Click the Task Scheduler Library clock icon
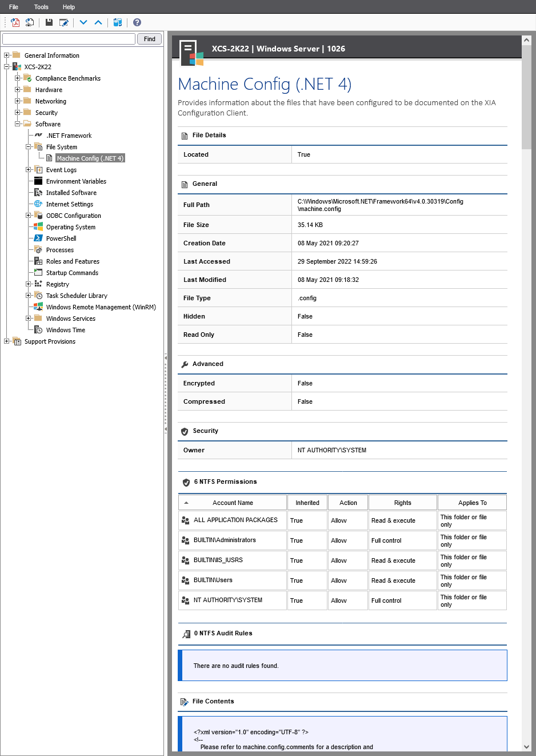536x756 pixels. tap(38, 296)
